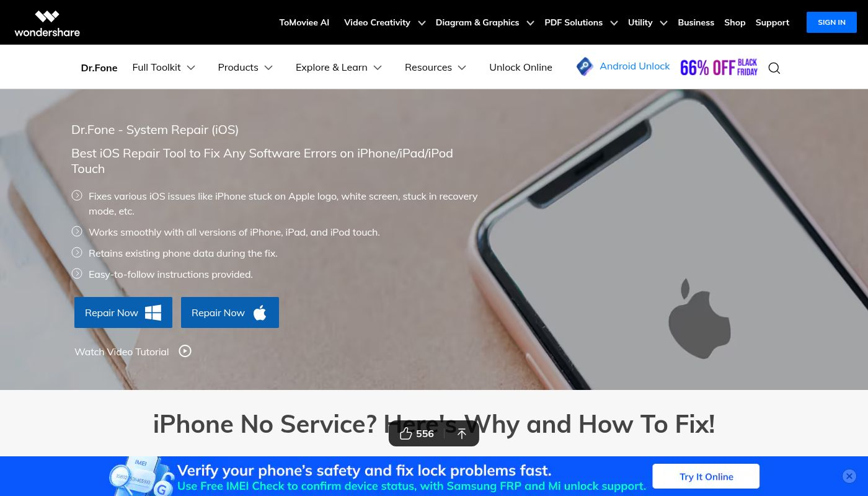Open the search magnifier icon
This screenshot has width=868, height=496.
point(774,68)
